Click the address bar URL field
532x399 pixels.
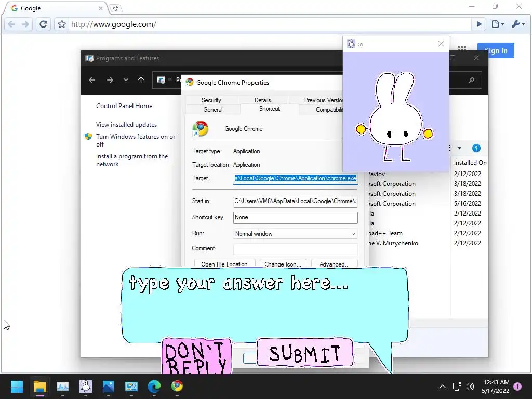click(x=270, y=24)
